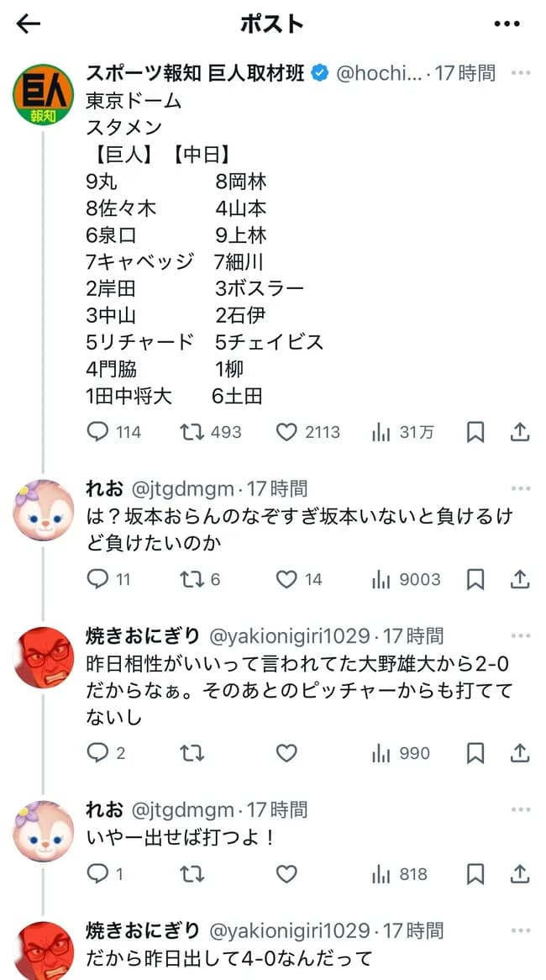Bookmark the starting lineup post
546x980 pixels.
click(x=475, y=431)
